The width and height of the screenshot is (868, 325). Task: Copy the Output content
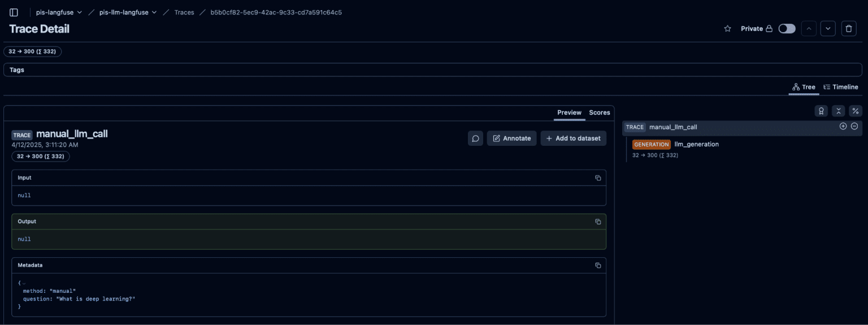tap(598, 222)
